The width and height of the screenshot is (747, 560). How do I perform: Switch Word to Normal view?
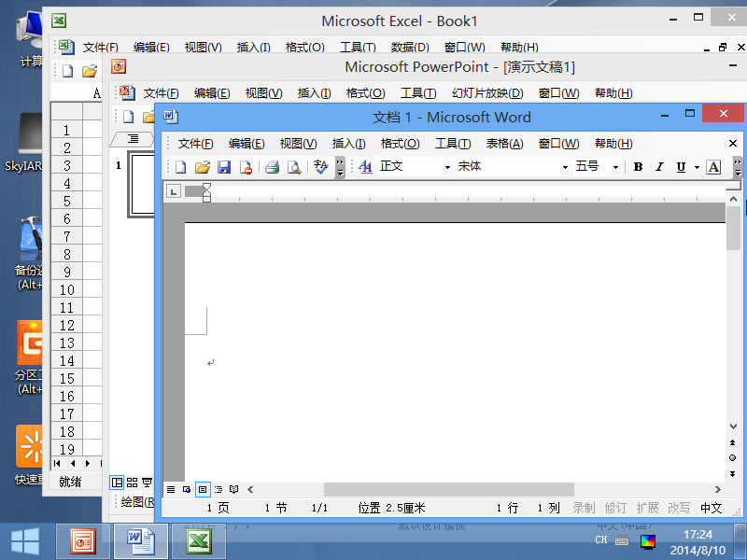tap(171, 489)
